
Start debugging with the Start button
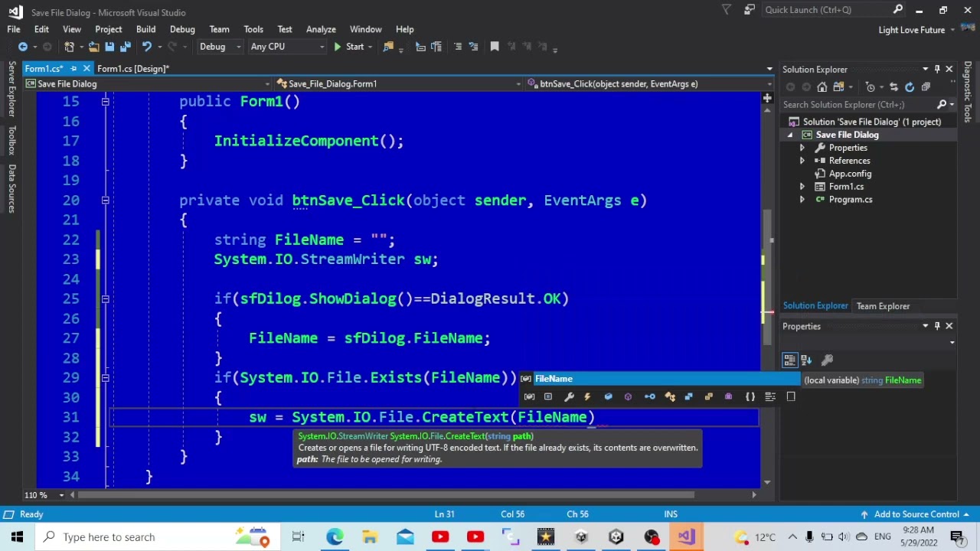click(x=348, y=47)
